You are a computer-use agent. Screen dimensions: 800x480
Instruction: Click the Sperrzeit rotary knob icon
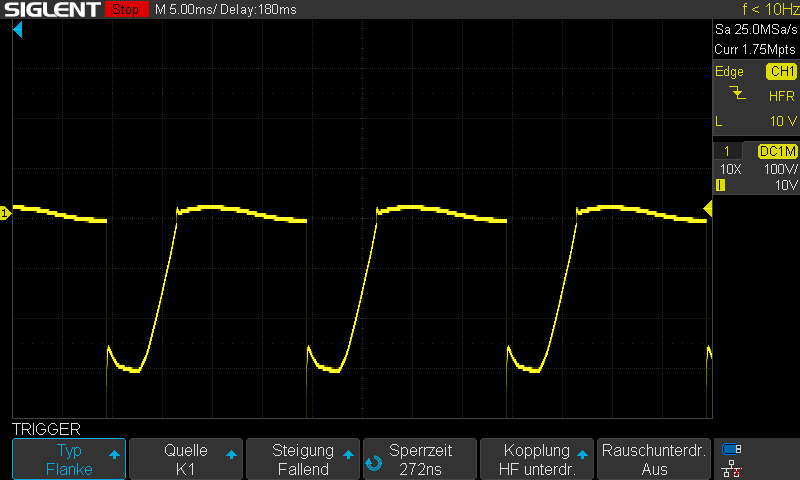click(x=374, y=463)
